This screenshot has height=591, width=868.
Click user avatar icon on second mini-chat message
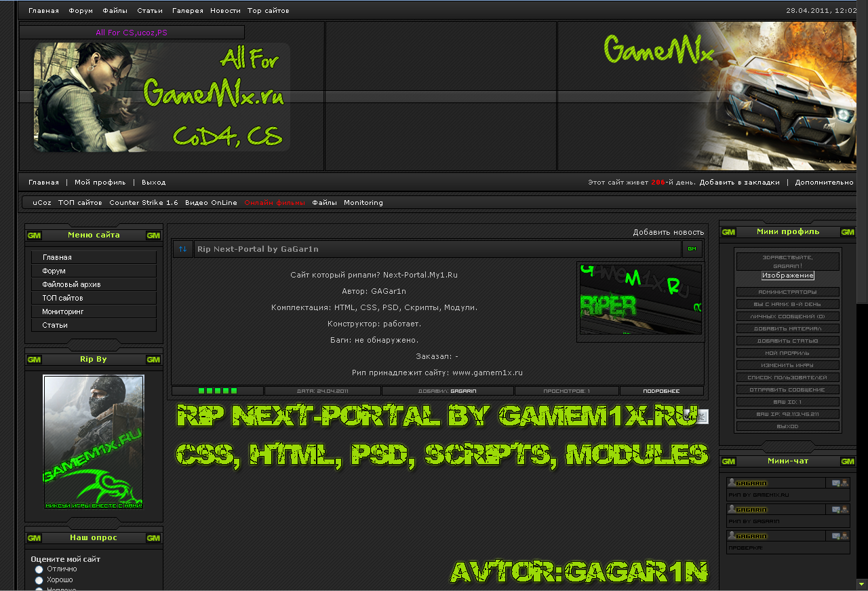pyautogui.click(x=732, y=509)
